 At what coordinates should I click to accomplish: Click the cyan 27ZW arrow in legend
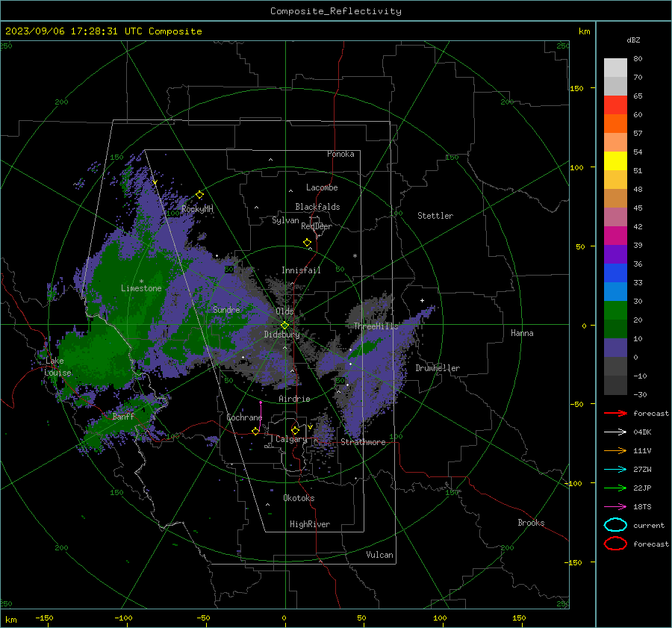[615, 470]
